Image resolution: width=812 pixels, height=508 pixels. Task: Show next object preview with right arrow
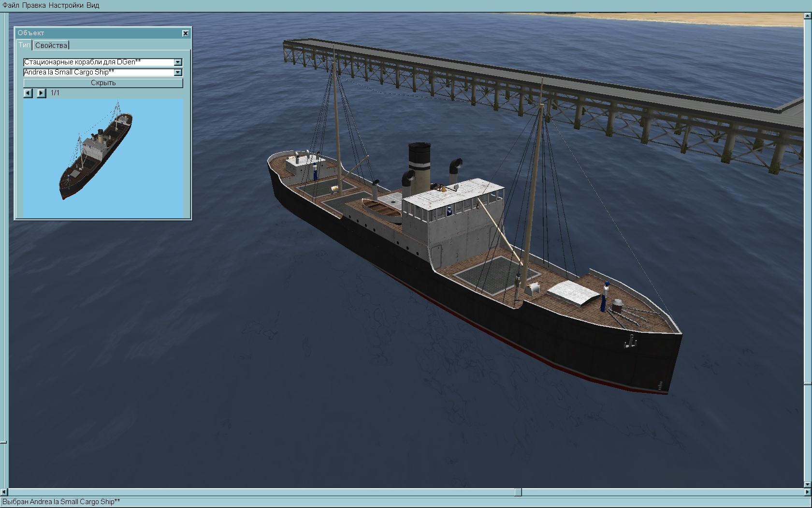pyautogui.click(x=42, y=93)
